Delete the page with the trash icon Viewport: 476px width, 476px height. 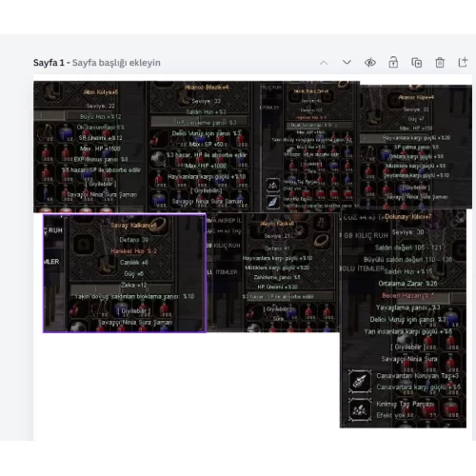click(x=440, y=63)
